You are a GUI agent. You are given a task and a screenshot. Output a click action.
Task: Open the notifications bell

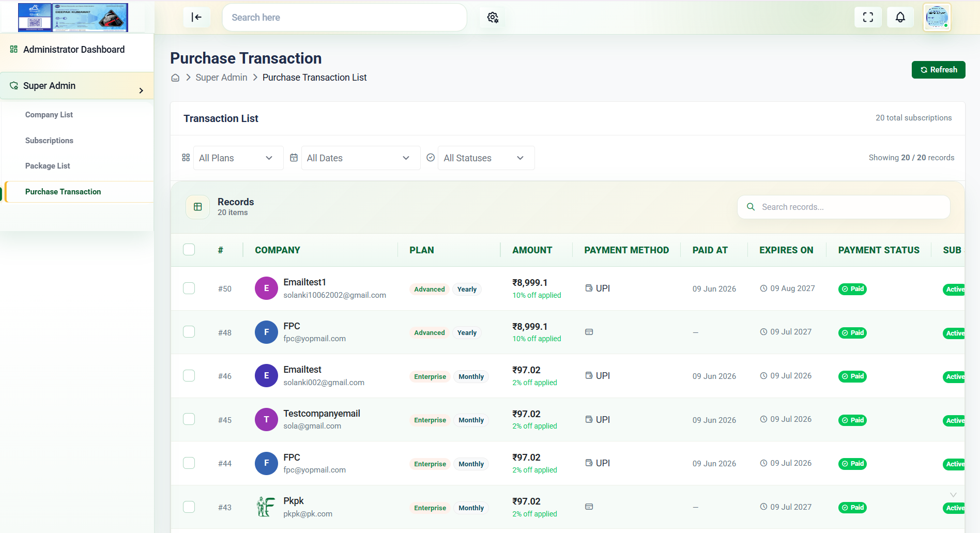click(900, 17)
